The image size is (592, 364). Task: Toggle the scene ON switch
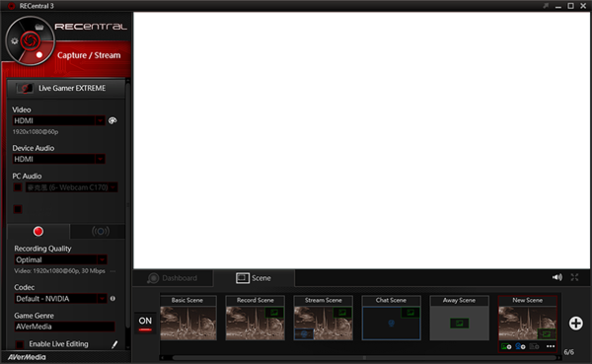145,323
